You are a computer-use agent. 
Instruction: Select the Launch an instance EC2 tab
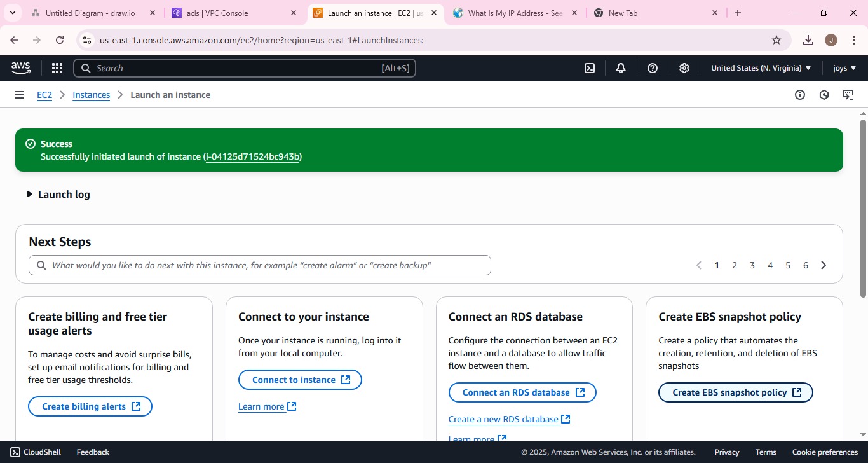tap(375, 13)
